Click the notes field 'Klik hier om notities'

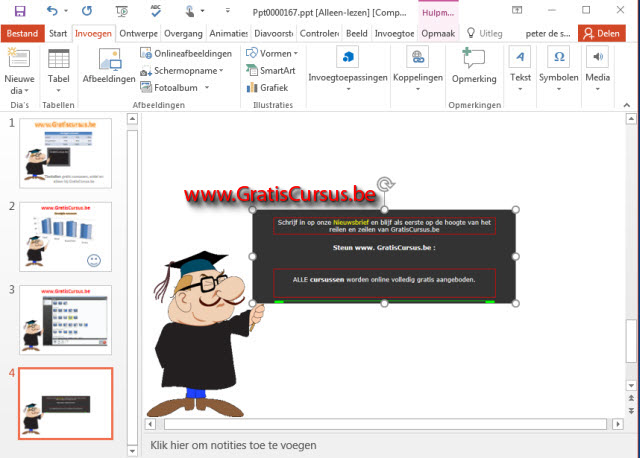click(233, 445)
